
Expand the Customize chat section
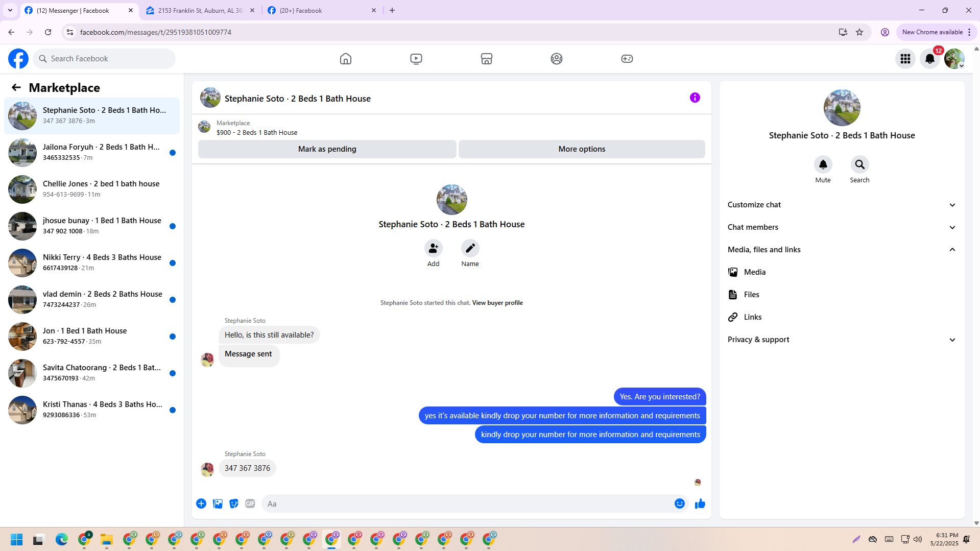[x=842, y=205]
